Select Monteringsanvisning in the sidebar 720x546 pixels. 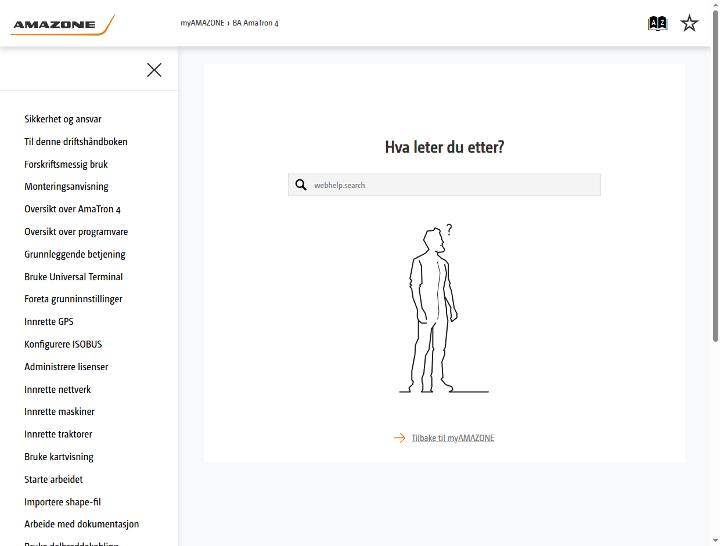(67, 186)
